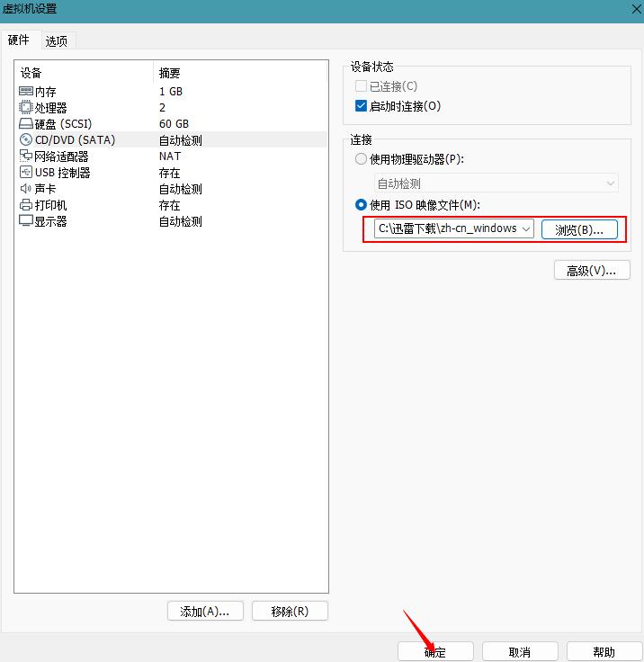Click the NAT network summary value
This screenshot has height=662, width=644.
pyautogui.click(x=170, y=157)
